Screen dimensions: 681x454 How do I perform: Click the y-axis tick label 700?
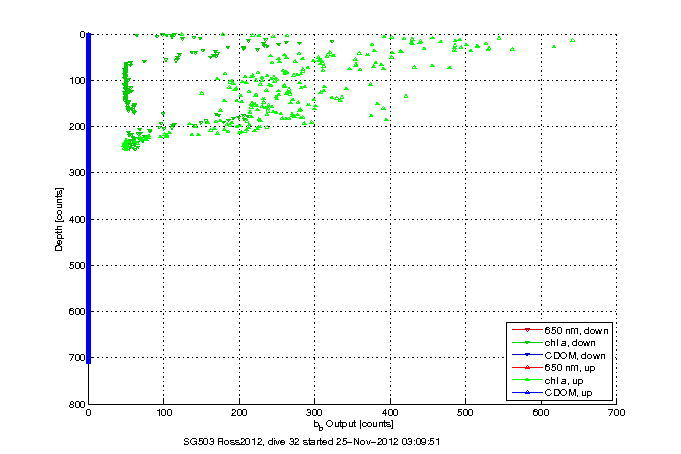pyautogui.click(x=77, y=358)
